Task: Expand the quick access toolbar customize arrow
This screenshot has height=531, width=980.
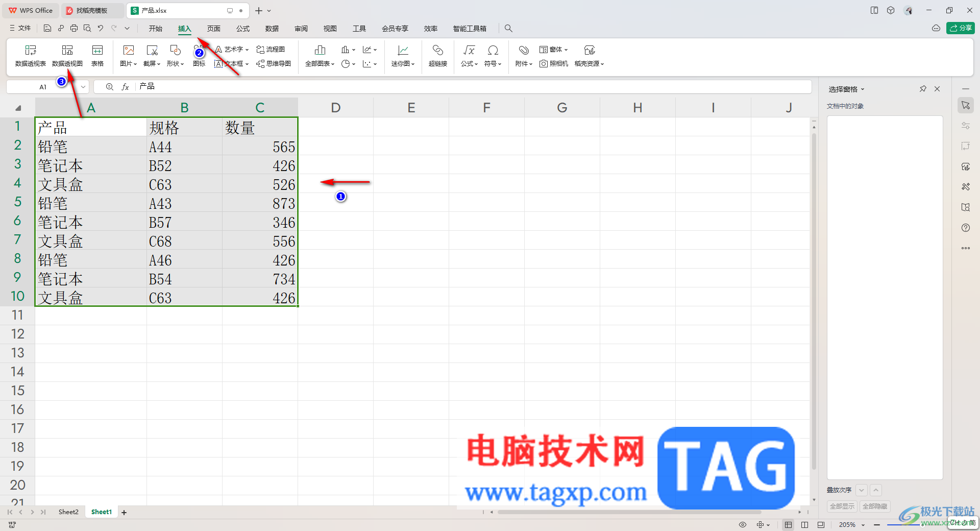Action: pos(127,29)
